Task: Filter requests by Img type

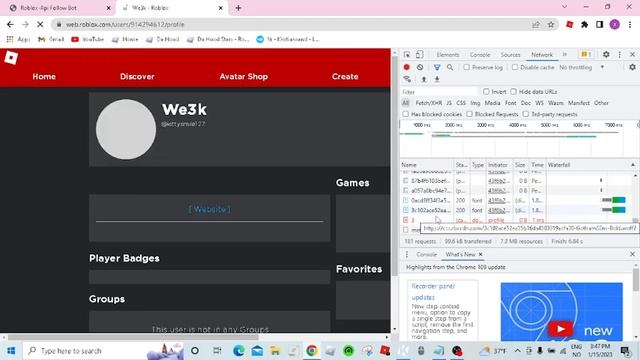Action: click(475, 103)
